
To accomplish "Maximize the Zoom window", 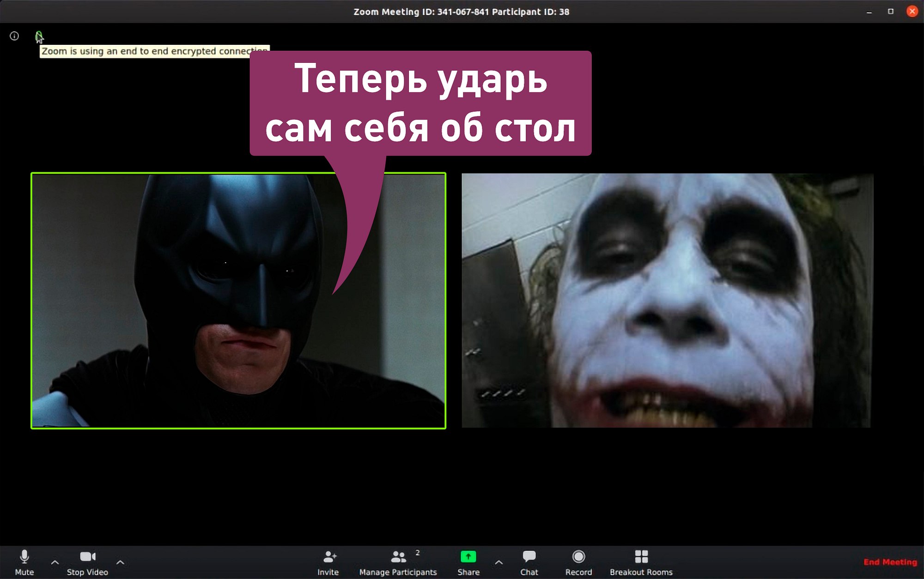I will pos(891,12).
